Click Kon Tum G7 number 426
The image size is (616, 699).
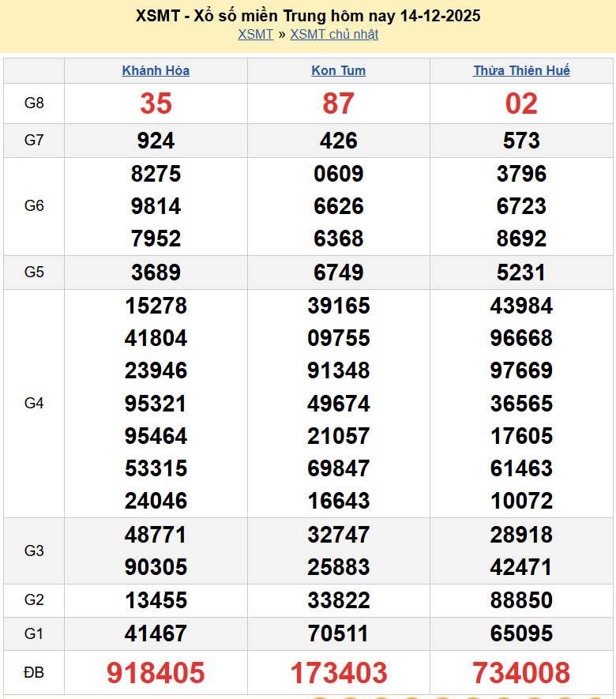(x=338, y=141)
